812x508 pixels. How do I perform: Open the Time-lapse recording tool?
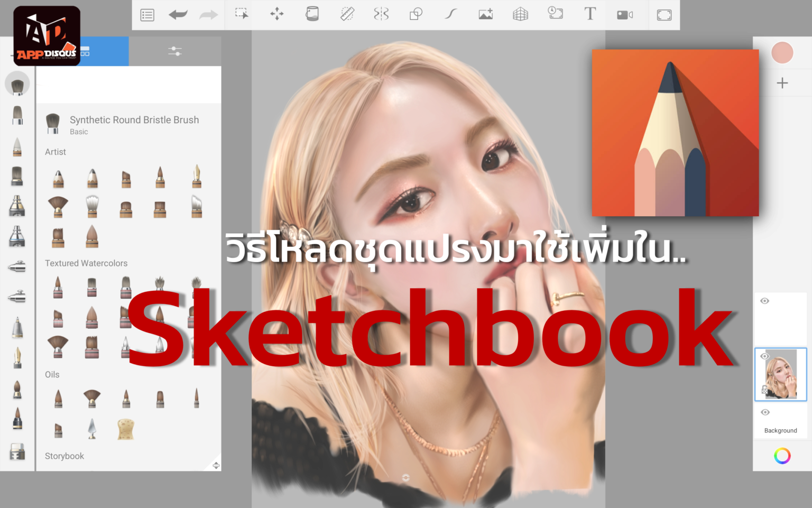tap(556, 14)
